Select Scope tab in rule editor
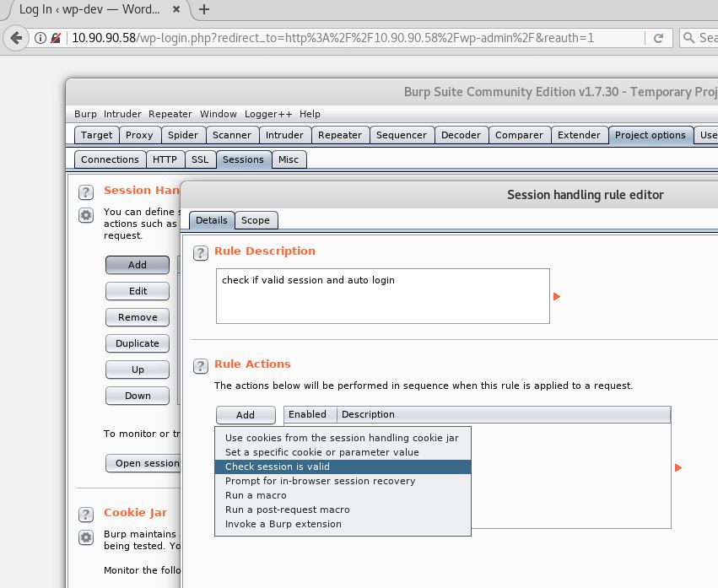Viewport: 718px width, 588px height. (256, 220)
